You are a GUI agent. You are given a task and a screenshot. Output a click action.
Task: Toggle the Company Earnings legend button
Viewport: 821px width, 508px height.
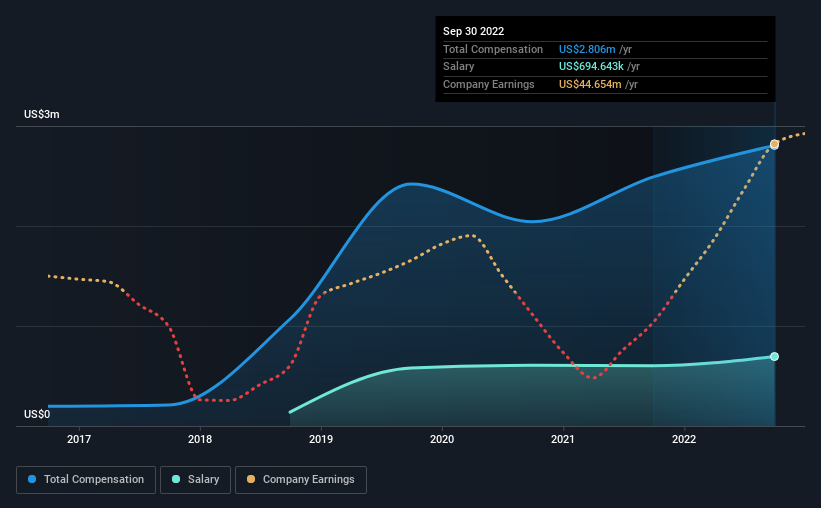point(301,480)
